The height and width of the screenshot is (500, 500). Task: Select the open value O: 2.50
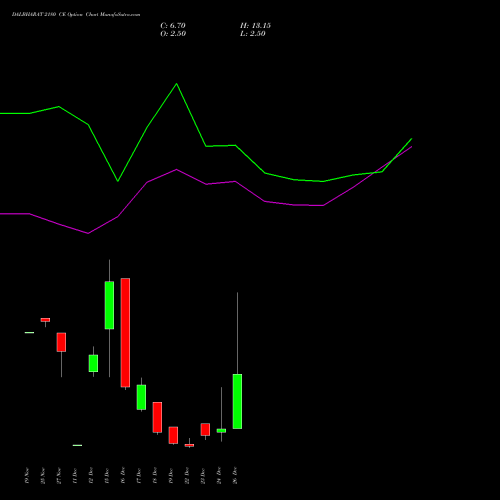(x=173, y=34)
